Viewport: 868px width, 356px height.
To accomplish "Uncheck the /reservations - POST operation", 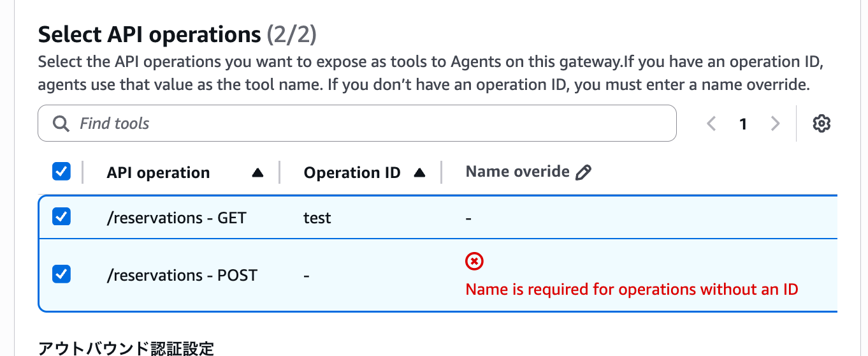I will (61, 274).
